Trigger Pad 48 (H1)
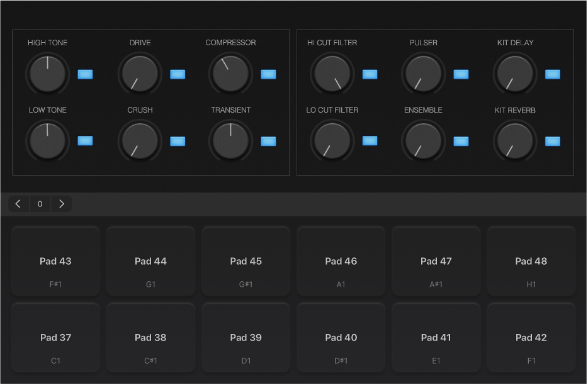588x385 pixels. [531, 260]
